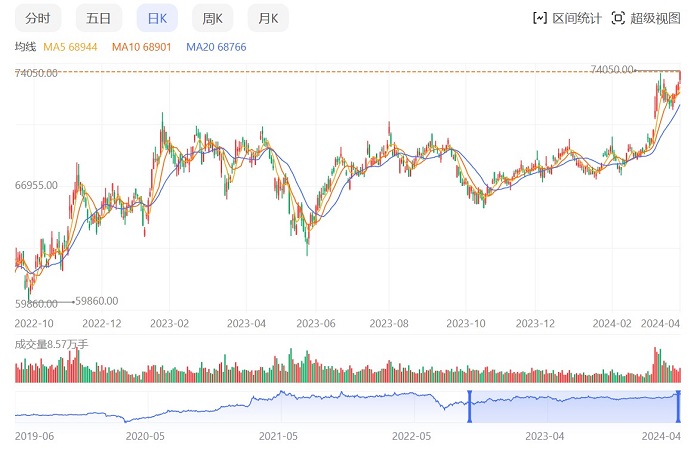Select the 日K tab
The height and width of the screenshot is (453, 700).
click(157, 18)
